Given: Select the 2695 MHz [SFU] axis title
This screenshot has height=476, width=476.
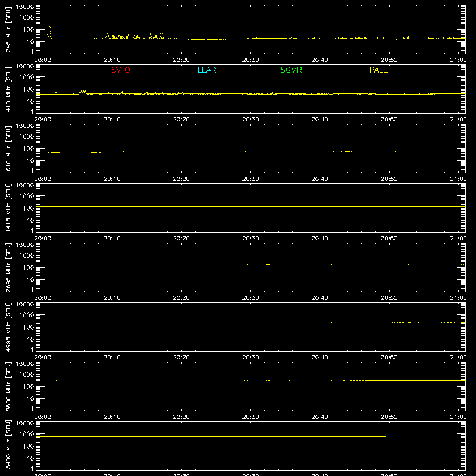Looking at the screenshot, I should (x=8, y=267).
